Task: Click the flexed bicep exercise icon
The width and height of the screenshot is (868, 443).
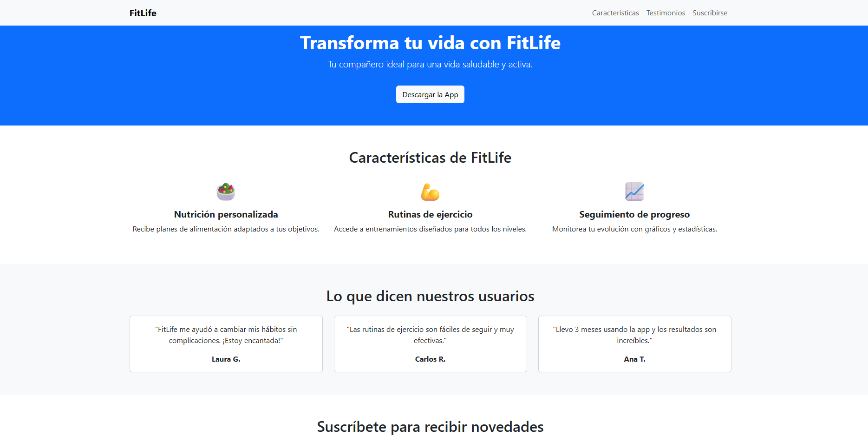Action: click(430, 192)
